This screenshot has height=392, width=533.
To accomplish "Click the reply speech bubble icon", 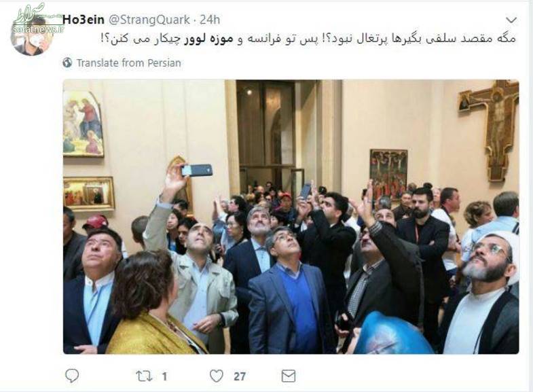I will click(72, 376).
